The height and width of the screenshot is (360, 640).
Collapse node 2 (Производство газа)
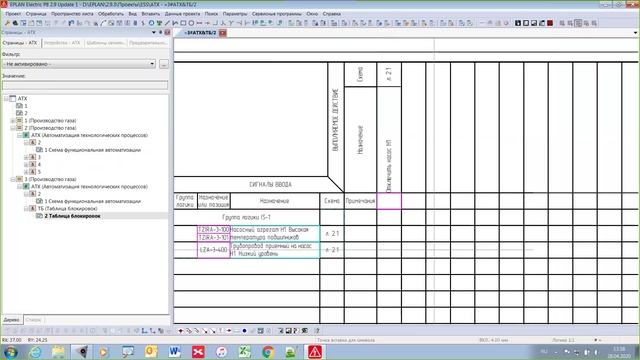(13, 128)
